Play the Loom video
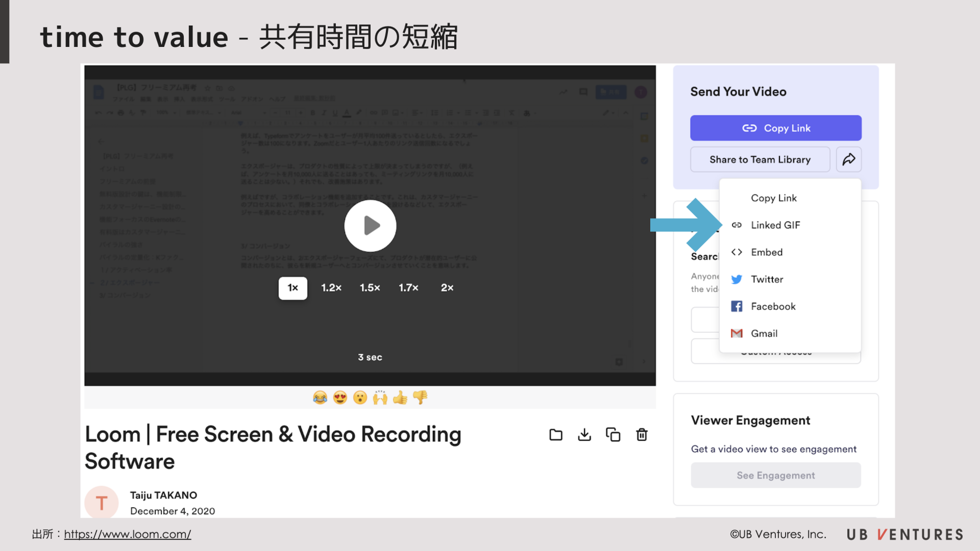This screenshot has width=980, height=551. (370, 226)
